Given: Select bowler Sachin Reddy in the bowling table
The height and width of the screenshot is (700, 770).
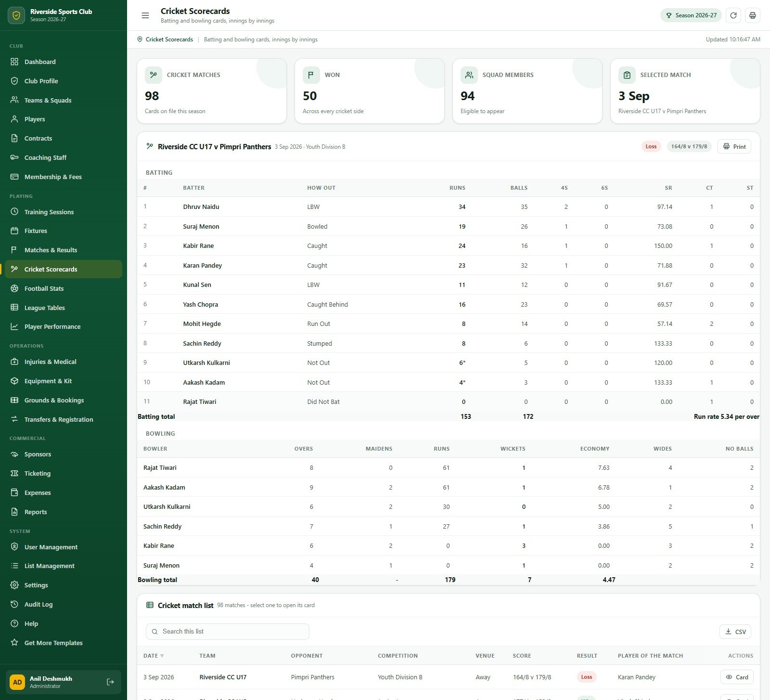Looking at the screenshot, I should (162, 526).
